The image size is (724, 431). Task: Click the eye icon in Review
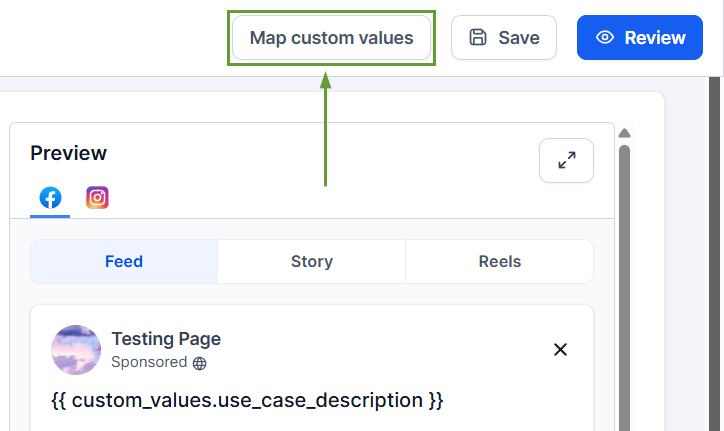(x=605, y=37)
